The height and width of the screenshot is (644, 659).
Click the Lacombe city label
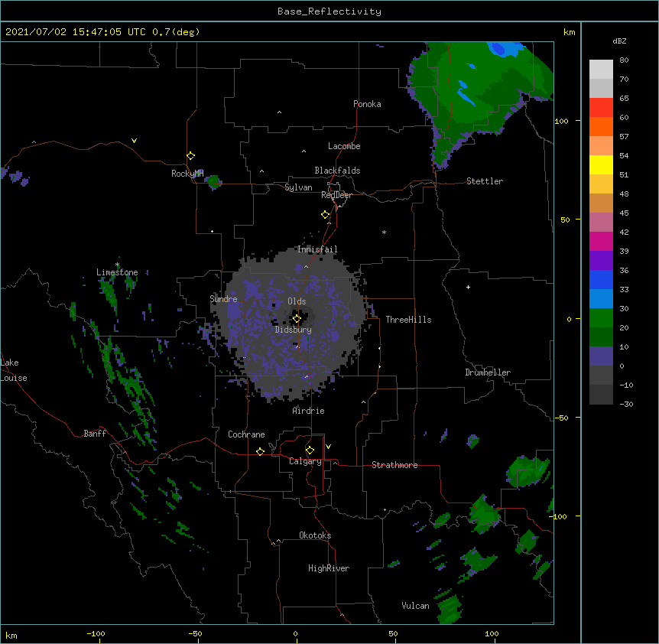pyautogui.click(x=344, y=146)
